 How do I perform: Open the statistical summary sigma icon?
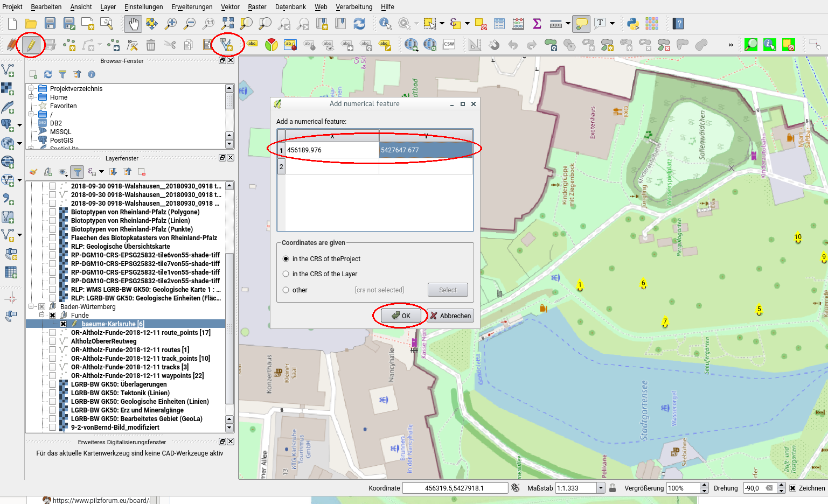[537, 24]
